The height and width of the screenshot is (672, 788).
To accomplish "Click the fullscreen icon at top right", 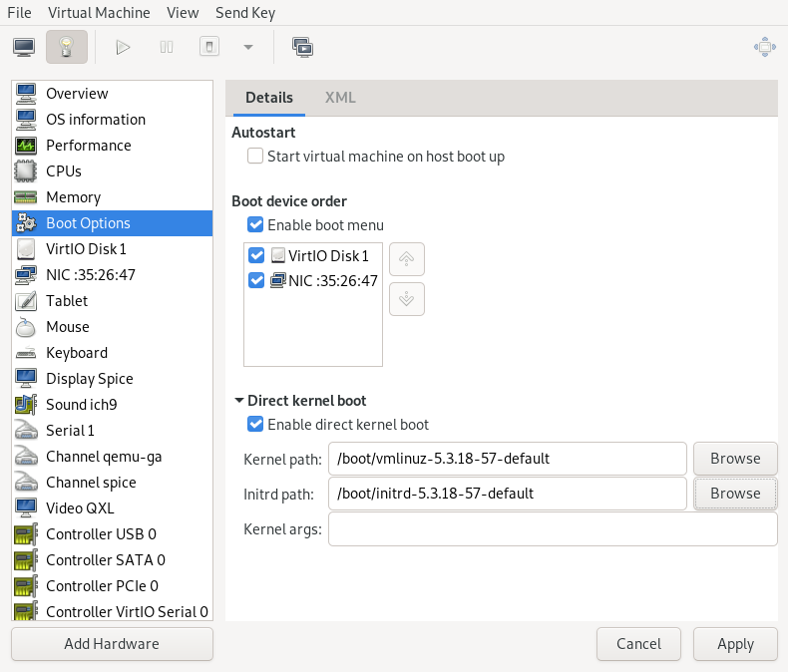I will (x=764, y=47).
